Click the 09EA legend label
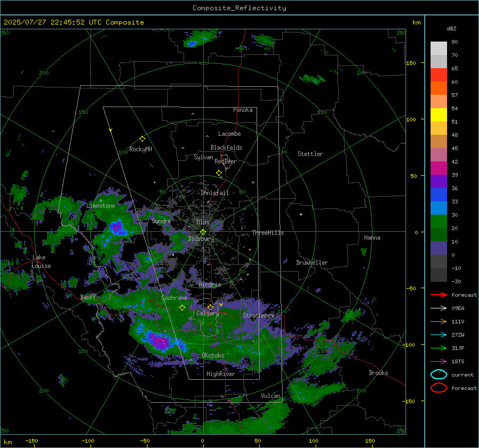 pos(458,308)
